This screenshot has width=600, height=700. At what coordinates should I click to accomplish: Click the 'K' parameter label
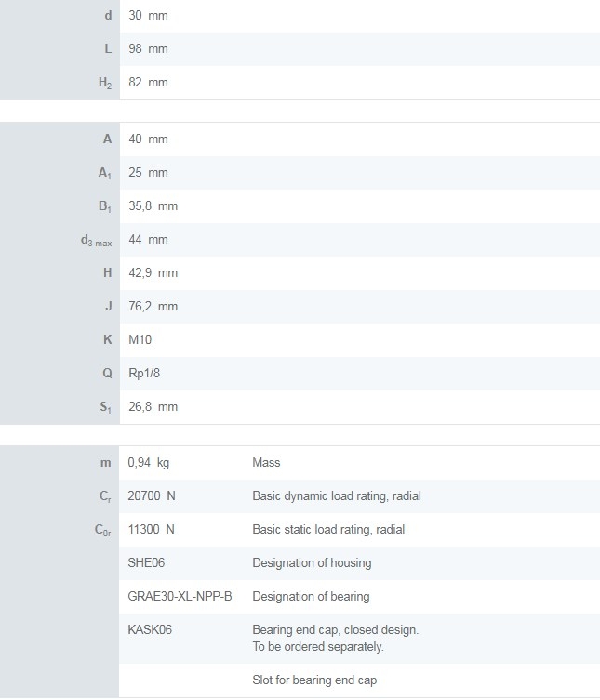click(x=108, y=340)
